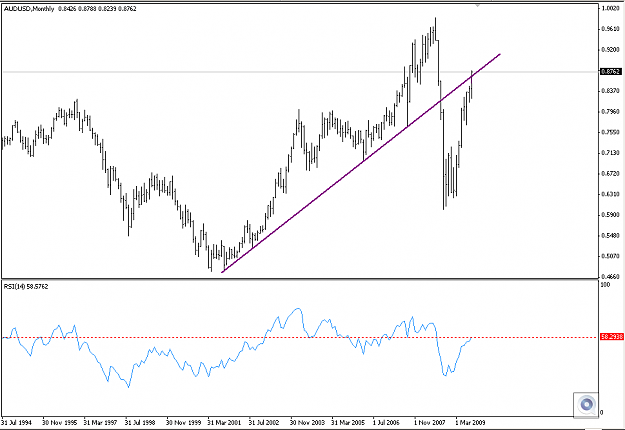The image size is (625, 430).
Task: Click the 0.5070 price axis label
Action: point(610,256)
